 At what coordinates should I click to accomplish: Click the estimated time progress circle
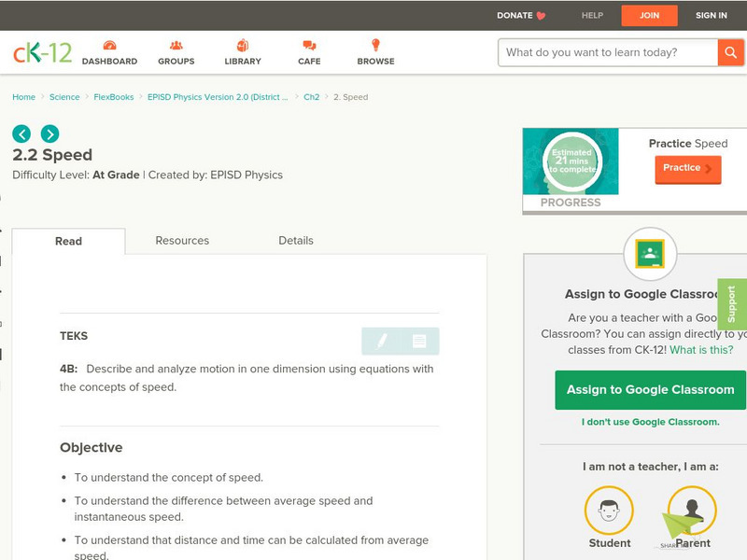pos(572,161)
